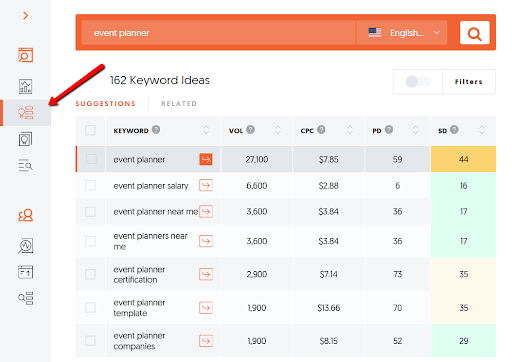The height and width of the screenshot is (362, 512).
Task: Open the site audit magnifier pulse icon
Action: [x=25, y=246]
